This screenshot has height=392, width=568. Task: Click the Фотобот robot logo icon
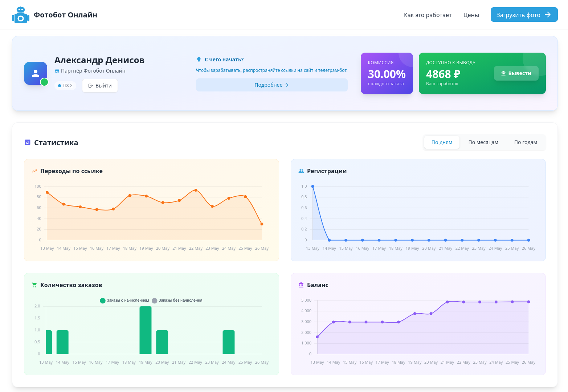pyautogui.click(x=21, y=15)
